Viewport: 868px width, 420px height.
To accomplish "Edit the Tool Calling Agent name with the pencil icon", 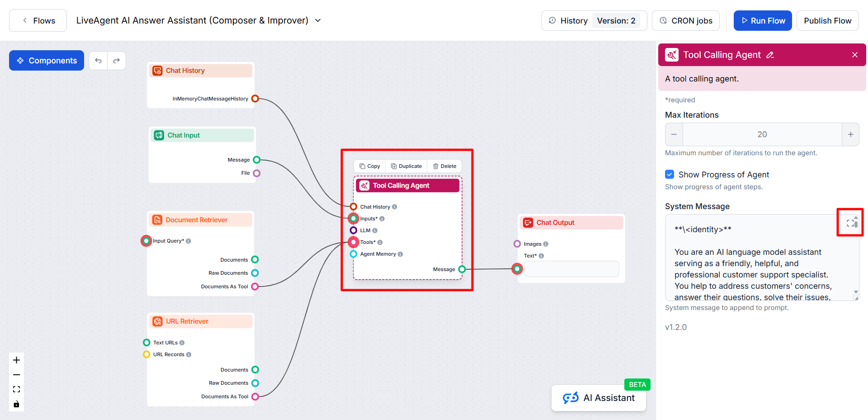I will [770, 55].
